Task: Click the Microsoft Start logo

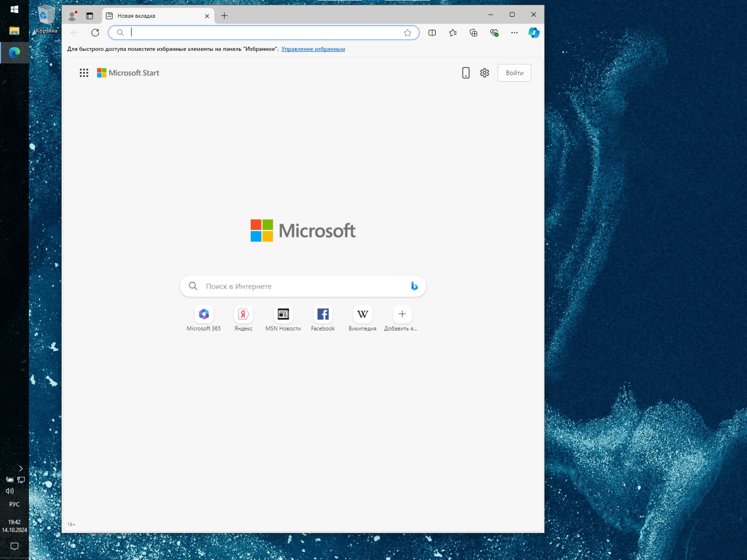Action: coord(128,73)
